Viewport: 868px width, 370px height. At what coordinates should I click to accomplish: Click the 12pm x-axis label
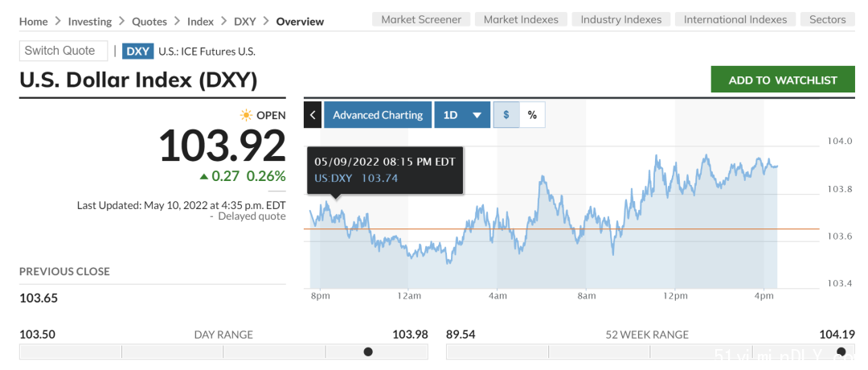coord(675,296)
